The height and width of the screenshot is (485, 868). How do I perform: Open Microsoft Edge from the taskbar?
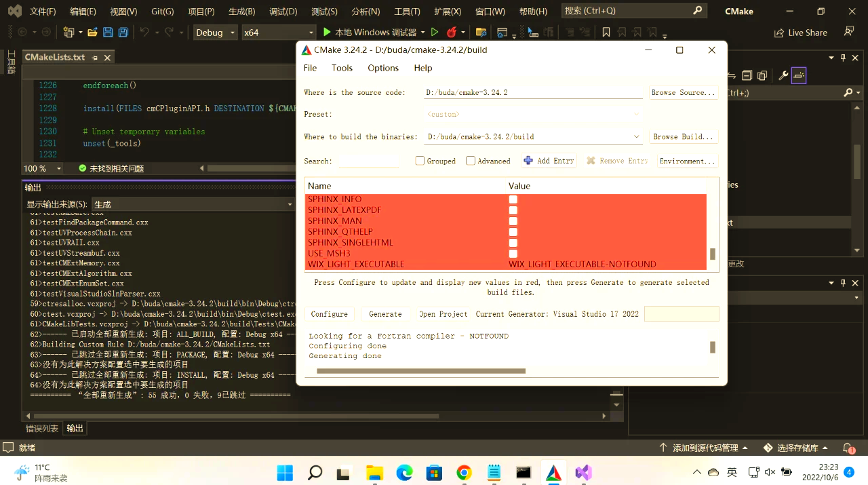click(x=404, y=472)
